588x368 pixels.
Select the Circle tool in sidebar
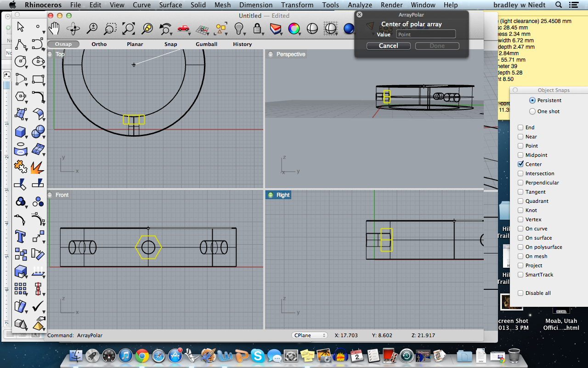(x=20, y=61)
